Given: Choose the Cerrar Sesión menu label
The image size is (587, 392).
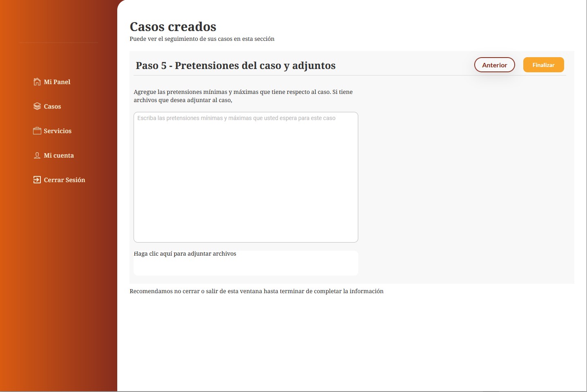Looking at the screenshot, I should pos(65,180).
